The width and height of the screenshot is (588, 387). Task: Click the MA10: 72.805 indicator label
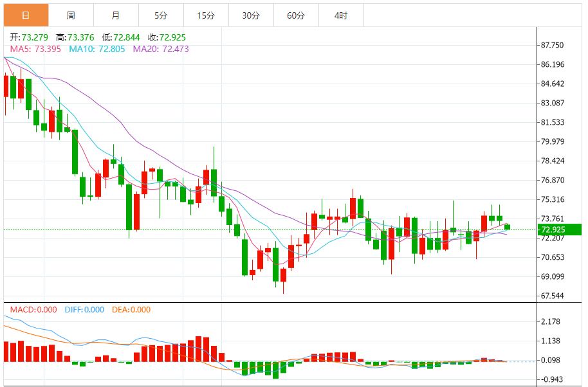point(96,49)
